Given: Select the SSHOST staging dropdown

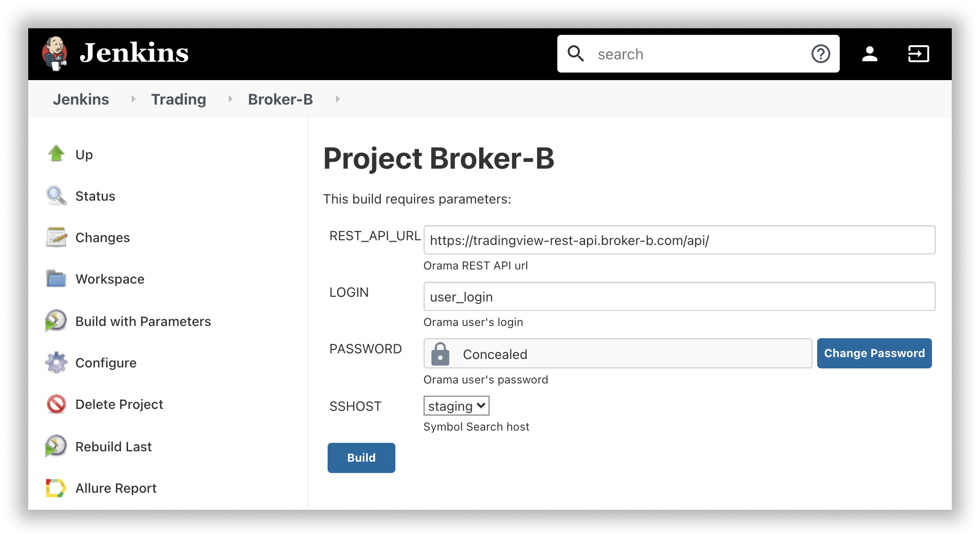Looking at the screenshot, I should (x=457, y=406).
